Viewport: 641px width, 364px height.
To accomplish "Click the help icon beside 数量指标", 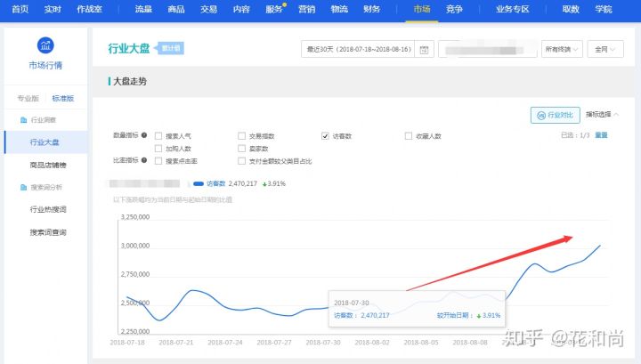I will pos(144,136).
